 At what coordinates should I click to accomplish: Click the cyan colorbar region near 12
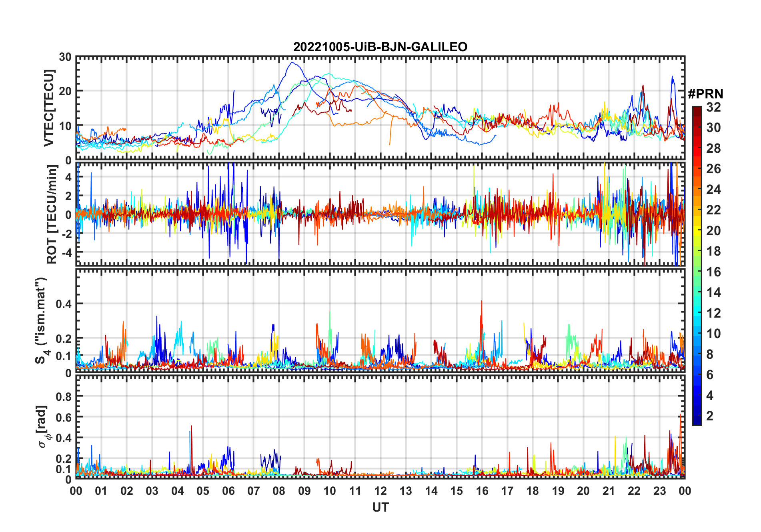click(x=697, y=313)
